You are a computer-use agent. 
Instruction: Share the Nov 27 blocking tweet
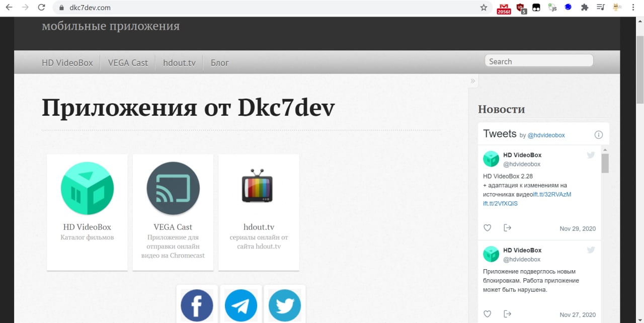507,314
